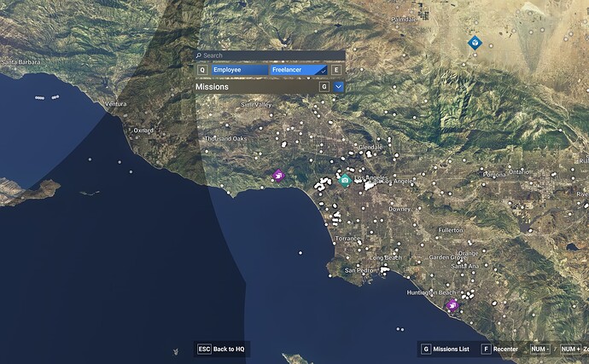Click the Glendale map label

pos(370,147)
